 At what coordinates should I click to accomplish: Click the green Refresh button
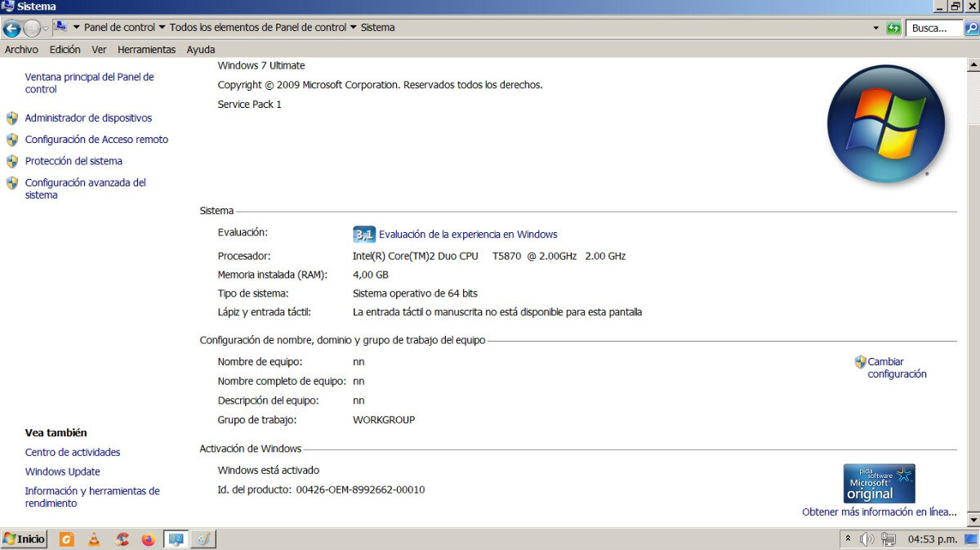pyautogui.click(x=894, y=28)
